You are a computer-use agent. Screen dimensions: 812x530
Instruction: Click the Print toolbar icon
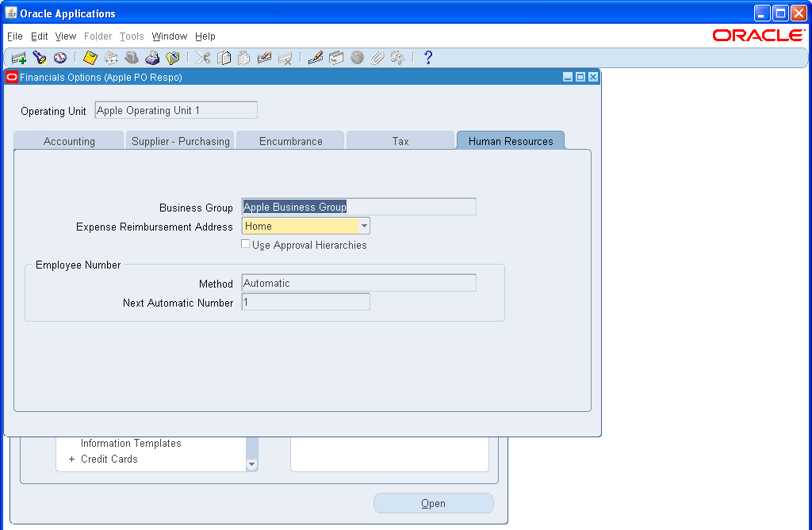click(x=152, y=57)
